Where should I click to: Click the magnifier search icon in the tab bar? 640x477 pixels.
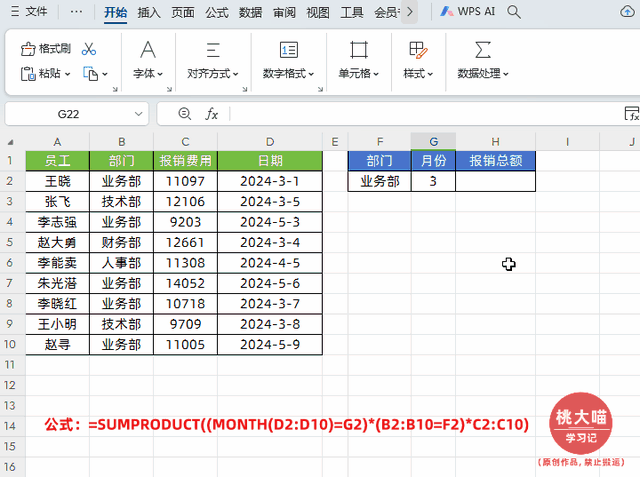click(x=514, y=12)
